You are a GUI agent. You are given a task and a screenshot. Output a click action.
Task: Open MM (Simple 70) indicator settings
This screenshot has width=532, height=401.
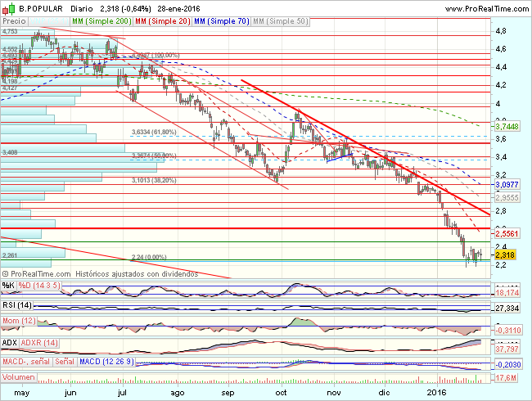tap(222, 21)
